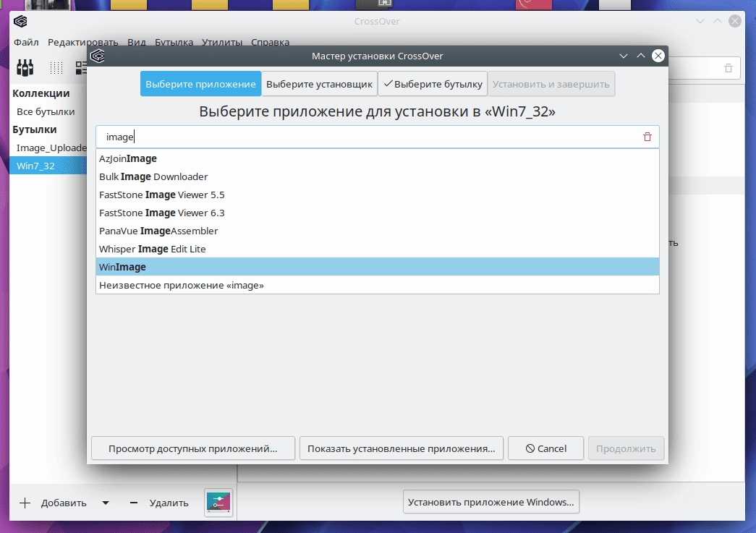
Task: Select the Выберите приложение tab
Action: (200, 84)
